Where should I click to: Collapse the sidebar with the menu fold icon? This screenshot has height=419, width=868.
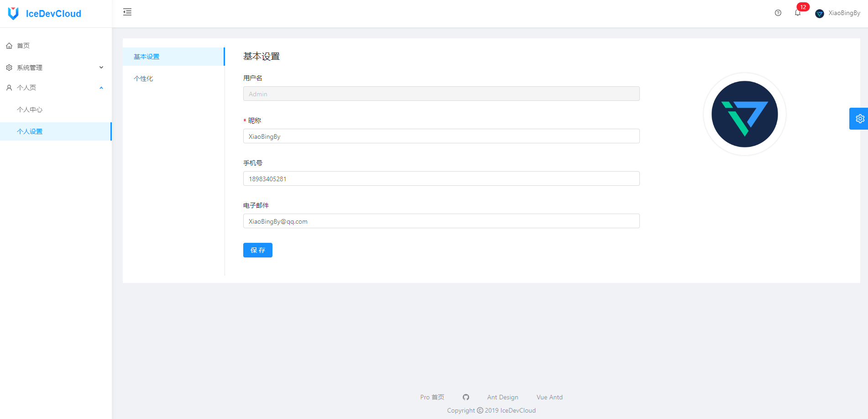pyautogui.click(x=127, y=12)
